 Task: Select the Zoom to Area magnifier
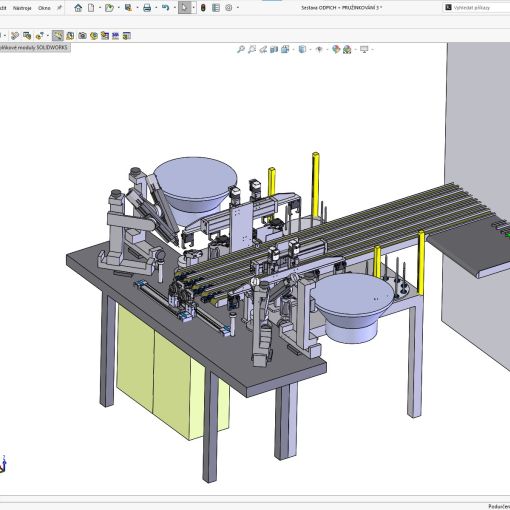pyautogui.click(x=252, y=50)
